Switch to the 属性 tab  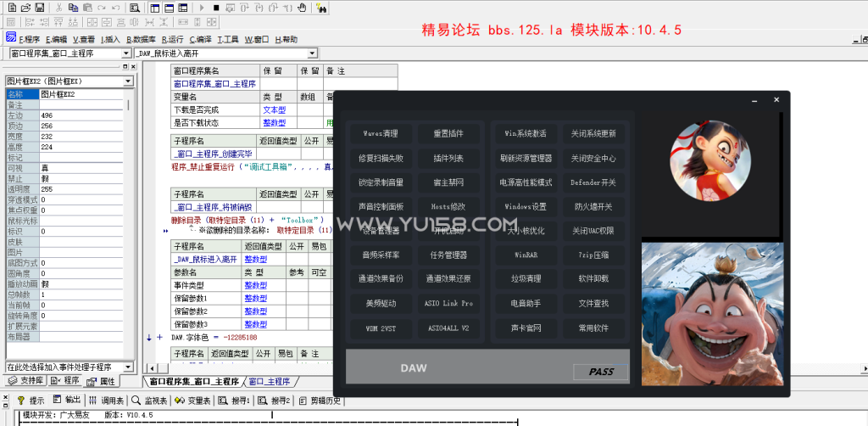(102, 381)
